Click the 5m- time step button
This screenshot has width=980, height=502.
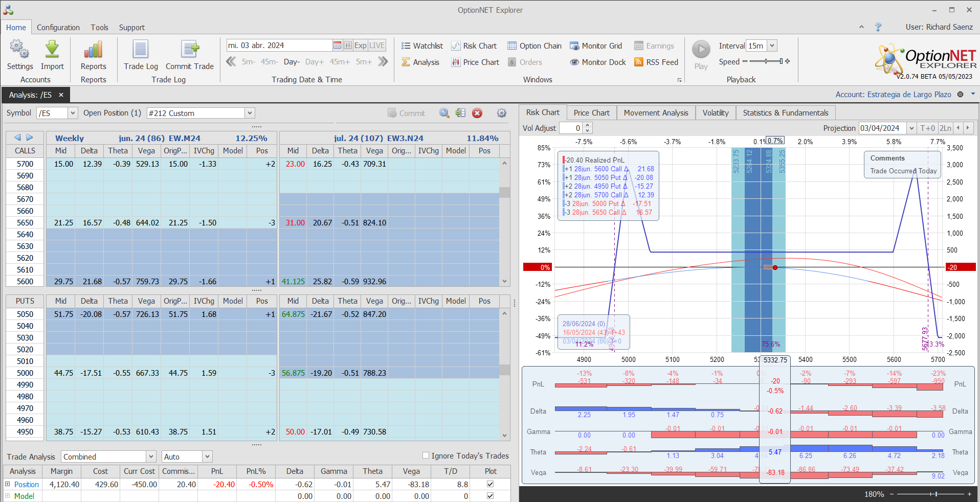pyautogui.click(x=249, y=62)
